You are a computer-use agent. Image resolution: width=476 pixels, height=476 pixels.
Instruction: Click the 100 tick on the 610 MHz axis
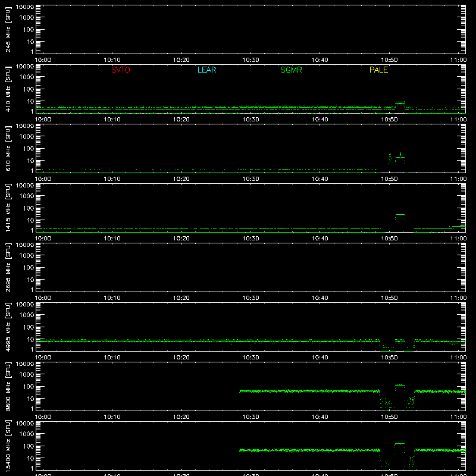tap(29, 149)
